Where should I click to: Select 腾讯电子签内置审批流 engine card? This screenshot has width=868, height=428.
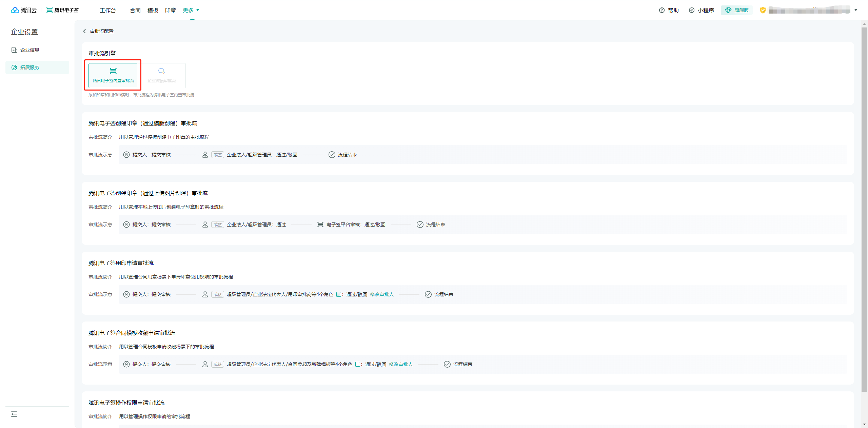(113, 76)
